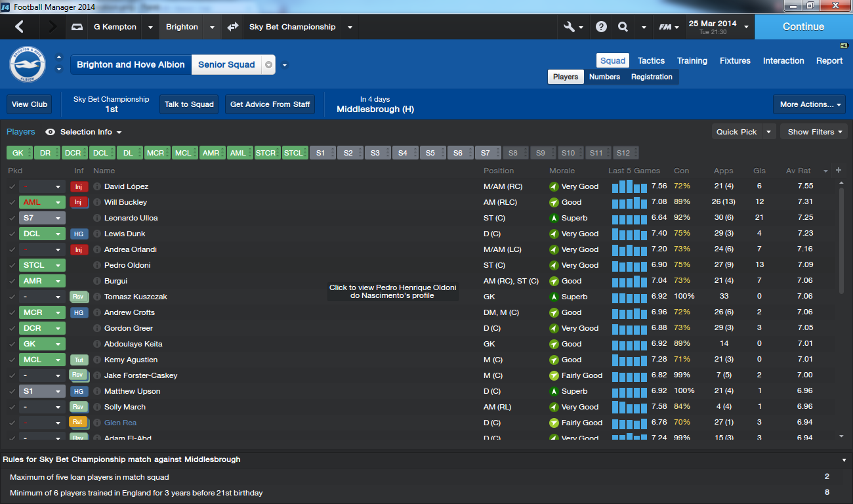Screen dimensions: 853x504
Task: Click the HG badge for Lewis Dunk
Action: [79, 234]
